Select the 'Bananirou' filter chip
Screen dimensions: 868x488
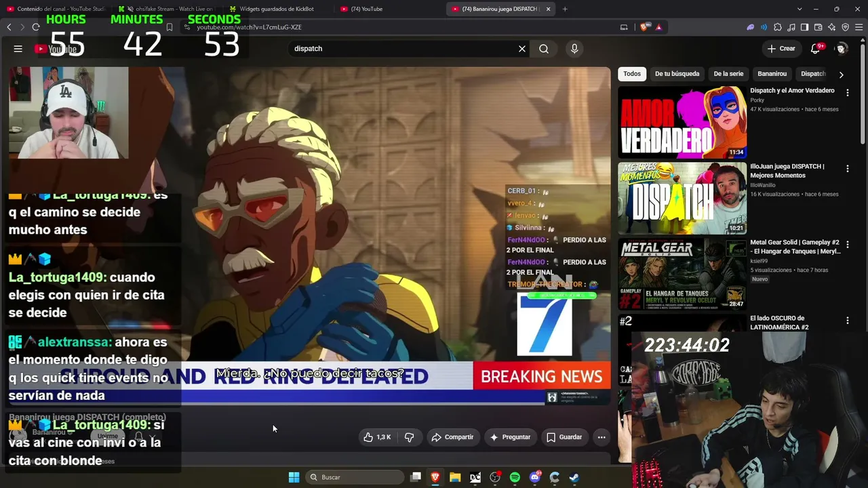(772, 74)
